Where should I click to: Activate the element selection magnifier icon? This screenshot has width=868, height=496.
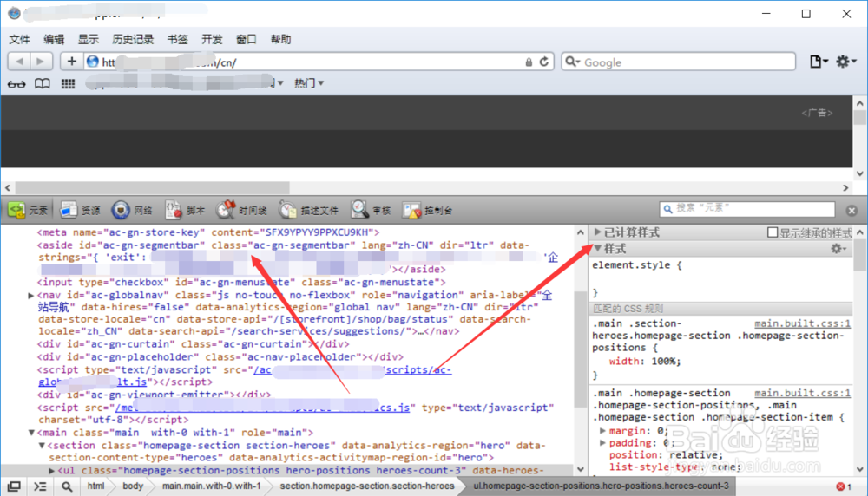click(67, 486)
